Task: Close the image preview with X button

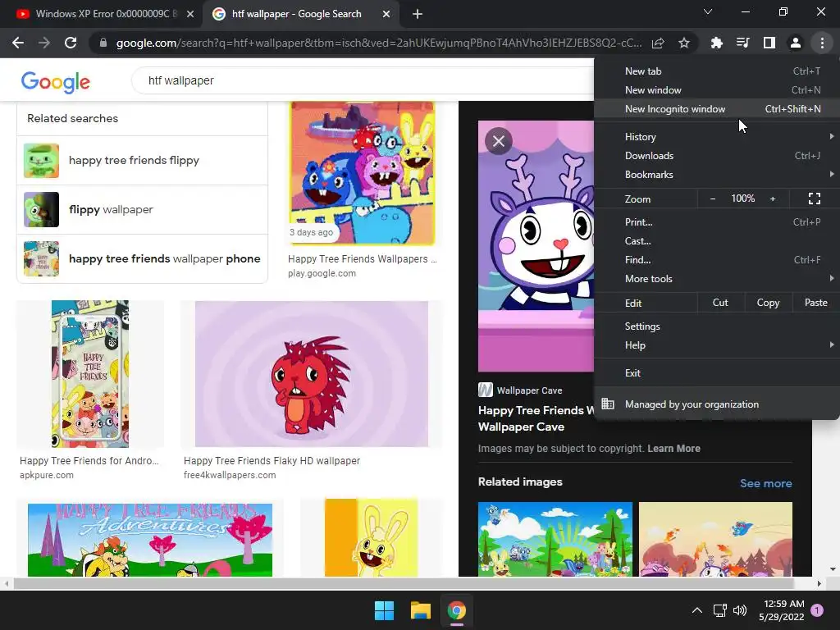Action: [x=498, y=141]
